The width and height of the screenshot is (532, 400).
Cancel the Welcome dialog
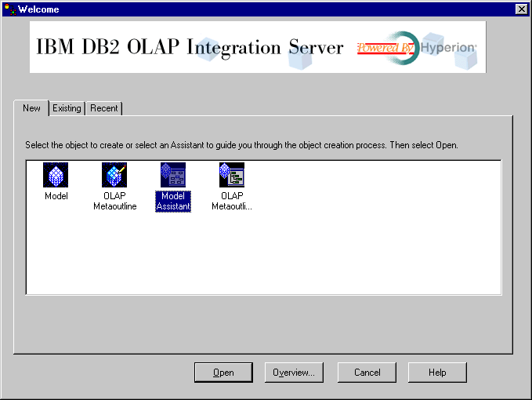coord(367,373)
